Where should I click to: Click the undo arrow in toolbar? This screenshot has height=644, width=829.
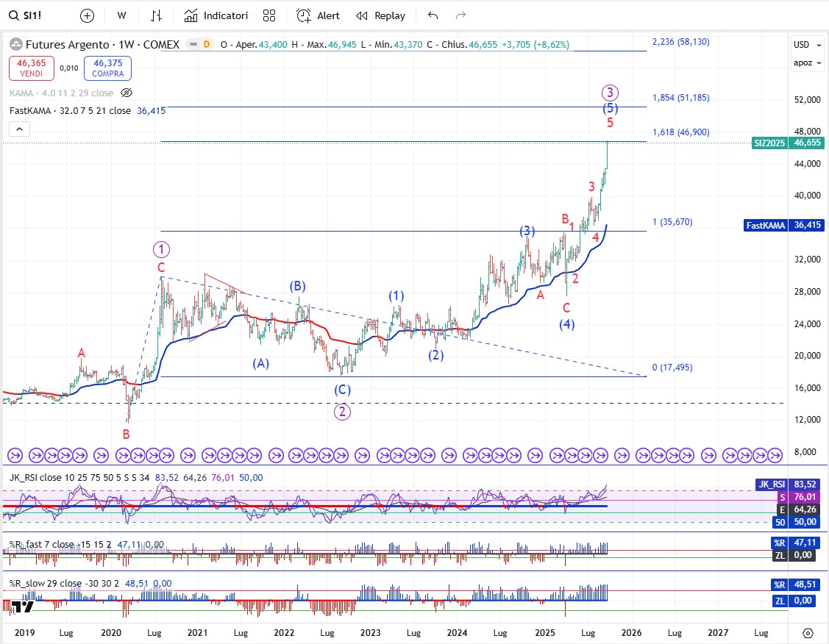pos(433,15)
